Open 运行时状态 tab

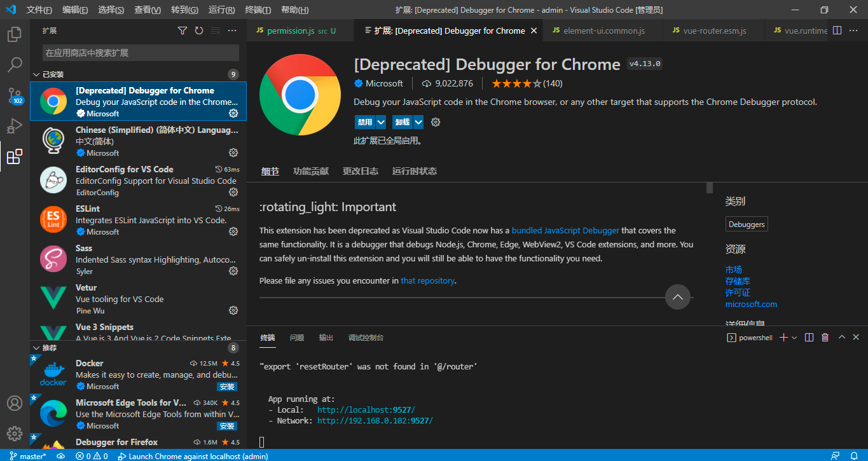[x=414, y=171]
